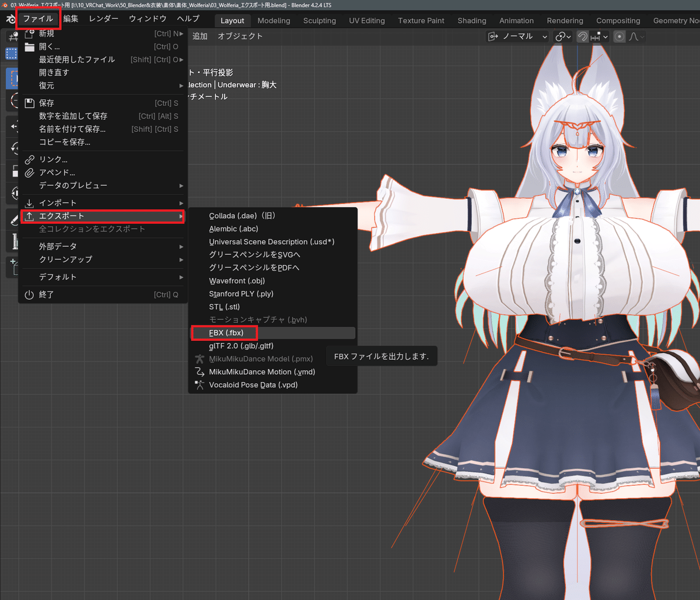Click the grayed 全コレクションをエクスポート entry
The image size is (700, 600).
103,229
